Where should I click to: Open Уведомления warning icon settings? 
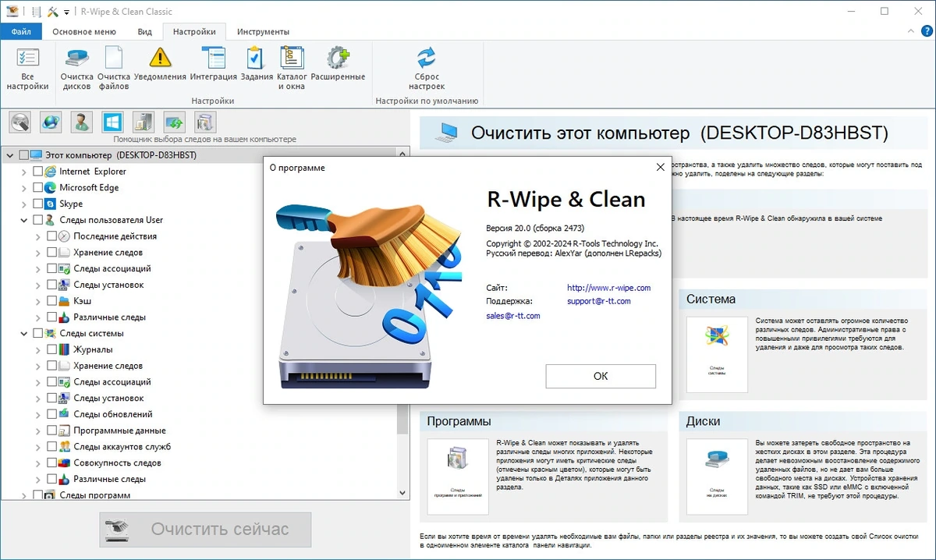pyautogui.click(x=160, y=64)
